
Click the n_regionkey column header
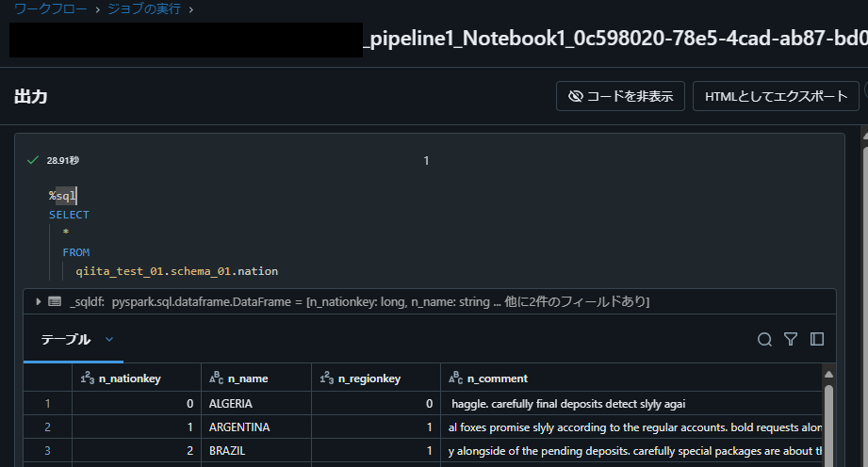click(x=376, y=378)
